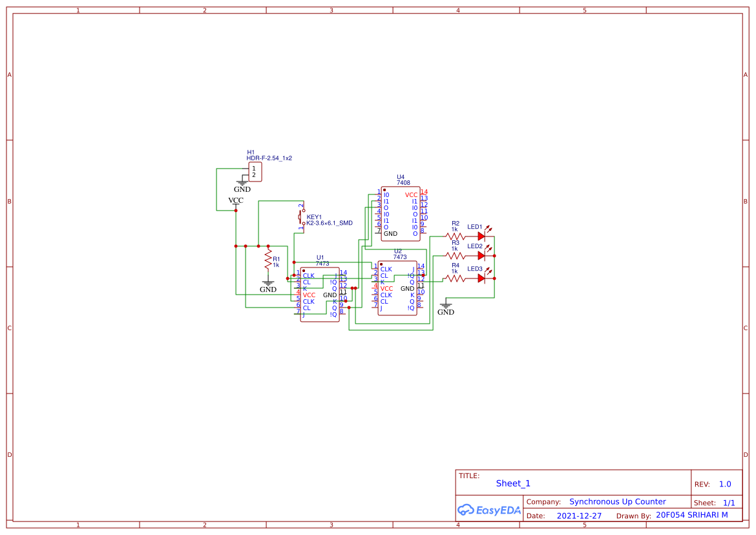The height and width of the screenshot is (535, 756).
Task: Click the GND symbol below resistor R1
Action: coord(268,284)
